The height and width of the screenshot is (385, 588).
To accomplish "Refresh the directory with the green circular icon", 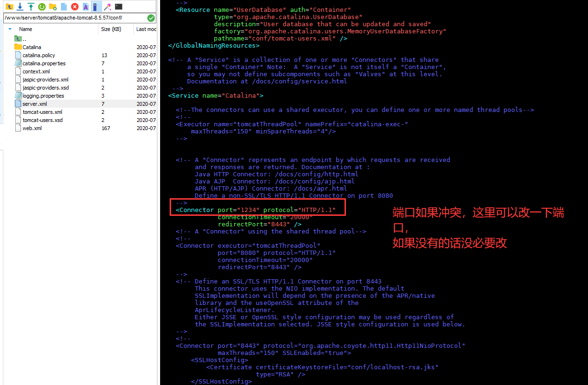I will 42,7.
